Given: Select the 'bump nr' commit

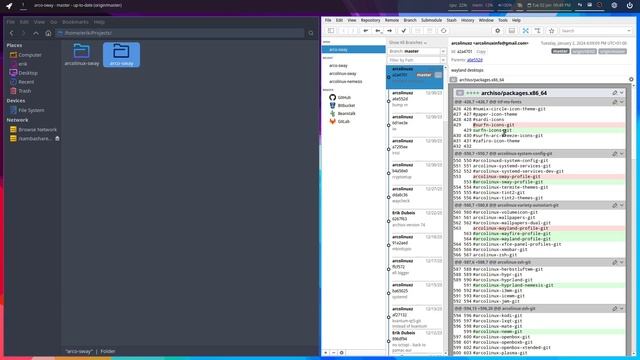Looking at the screenshot, I should tap(415, 101).
